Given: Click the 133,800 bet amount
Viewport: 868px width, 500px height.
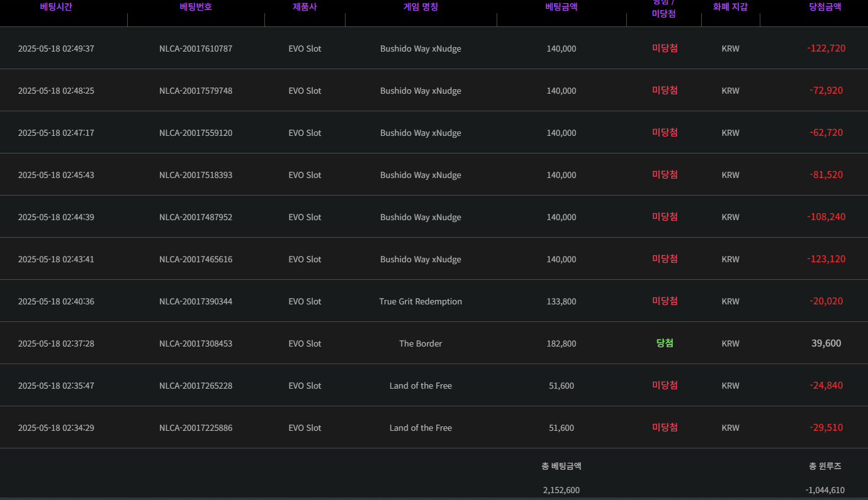Looking at the screenshot, I should (x=561, y=301).
